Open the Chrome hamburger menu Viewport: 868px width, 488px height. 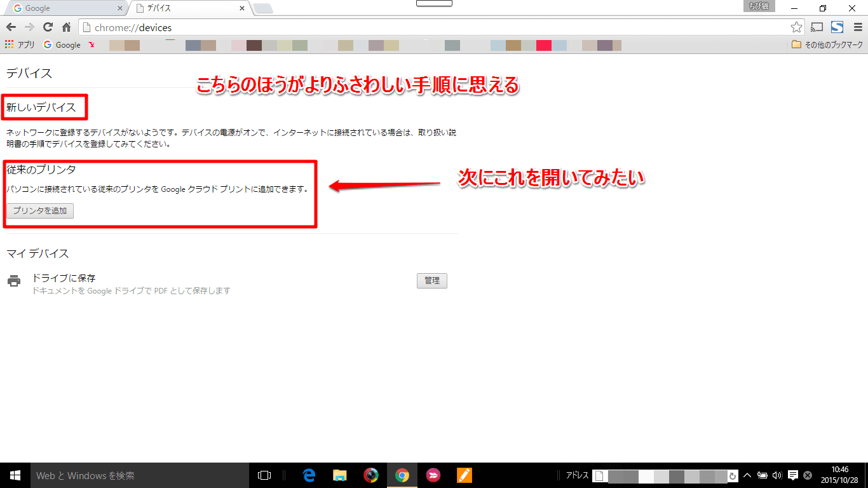[857, 27]
